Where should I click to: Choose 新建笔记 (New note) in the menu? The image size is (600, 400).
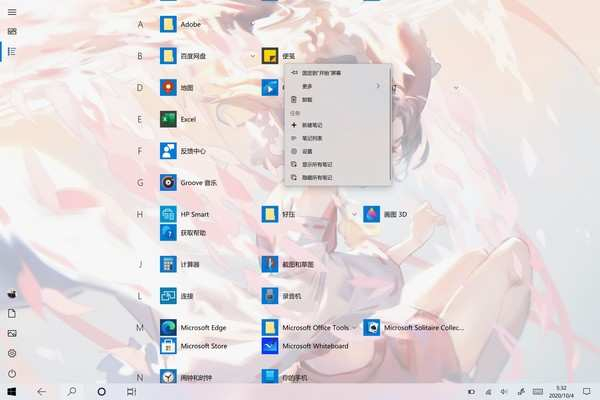pos(338,125)
